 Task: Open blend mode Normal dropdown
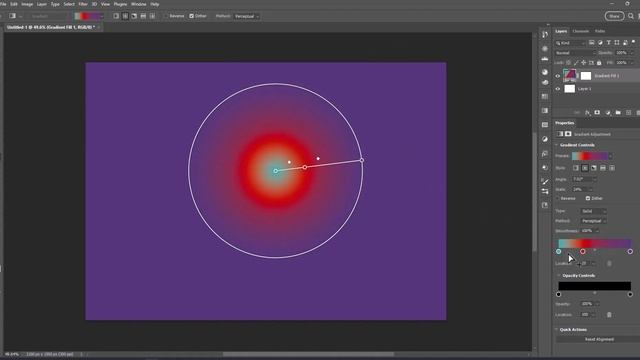click(575, 53)
